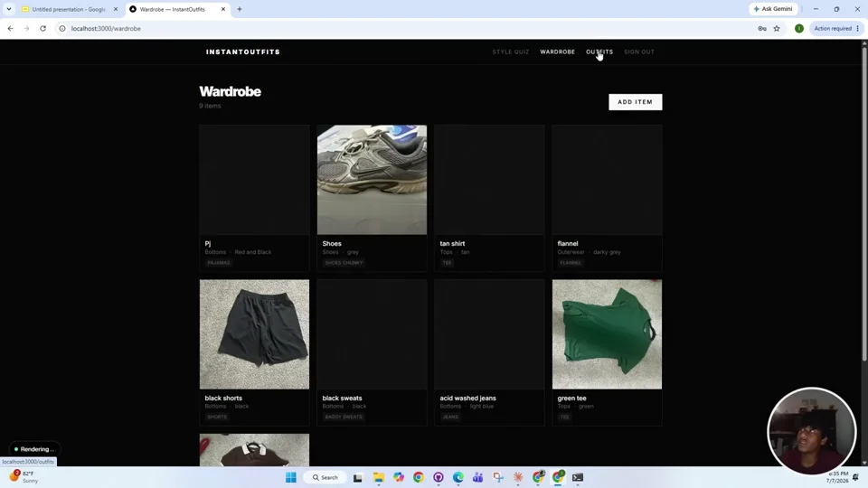Reload the page

click(42, 28)
